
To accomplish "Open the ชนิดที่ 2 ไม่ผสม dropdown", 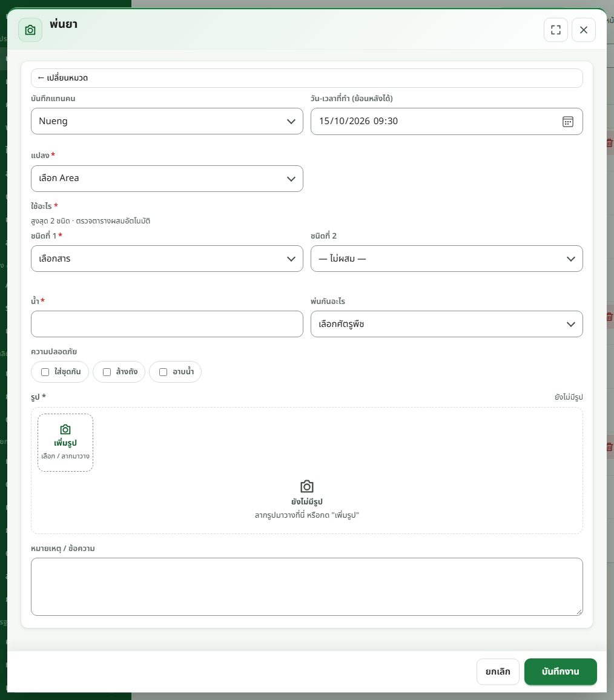I will pyautogui.click(x=446, y=259).
